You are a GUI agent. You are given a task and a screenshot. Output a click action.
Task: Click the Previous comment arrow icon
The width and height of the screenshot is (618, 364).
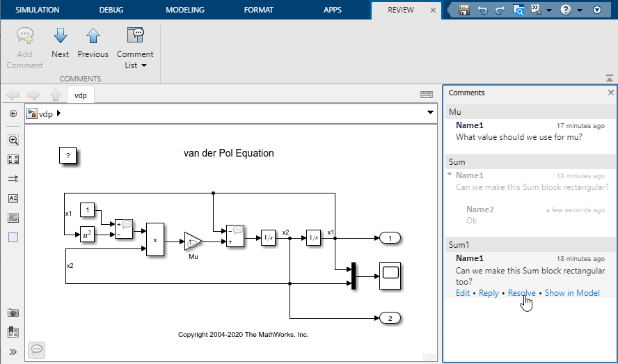tap(93, 37)
